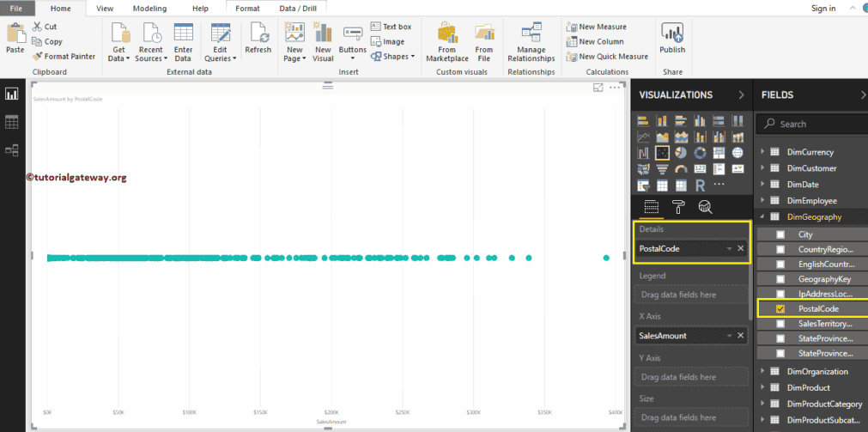Image resolution: width=868 pixels, height=432 pixels.
Task: Choose the Matrix visualization
Action: [681, 185]
